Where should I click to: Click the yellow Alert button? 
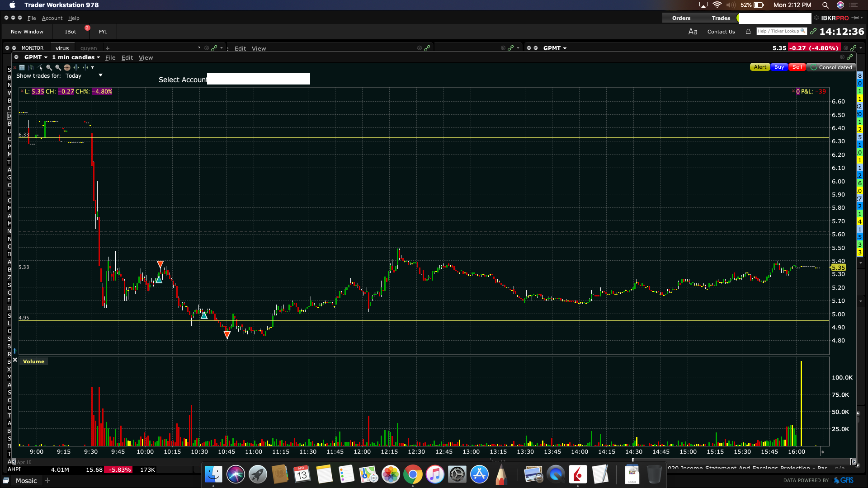(x=759, y=67)
